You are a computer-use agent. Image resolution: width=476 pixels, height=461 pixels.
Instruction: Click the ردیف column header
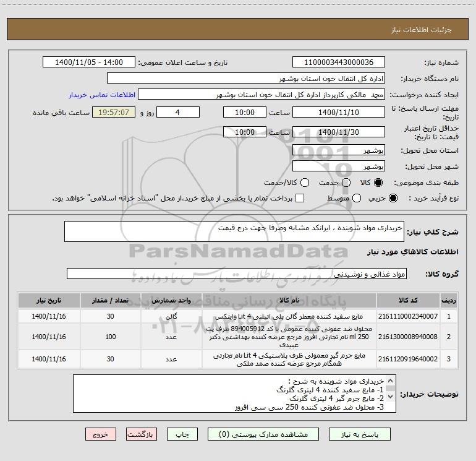pyautogui.click(x=449, y=300)
